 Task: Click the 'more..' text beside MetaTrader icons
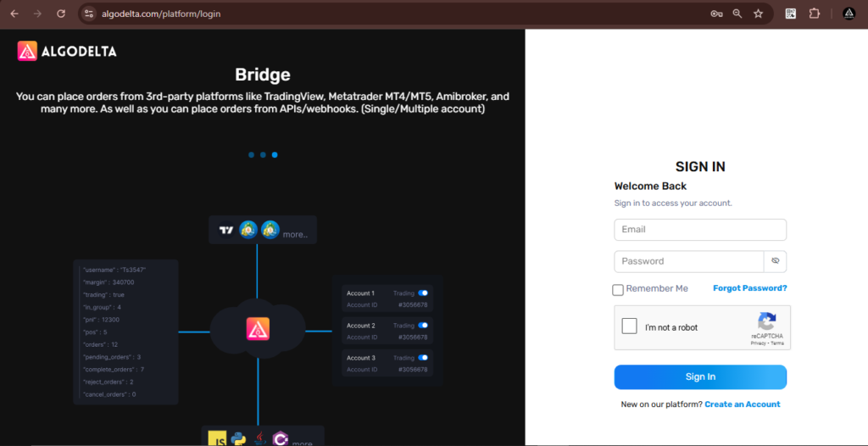pos(295,234)
